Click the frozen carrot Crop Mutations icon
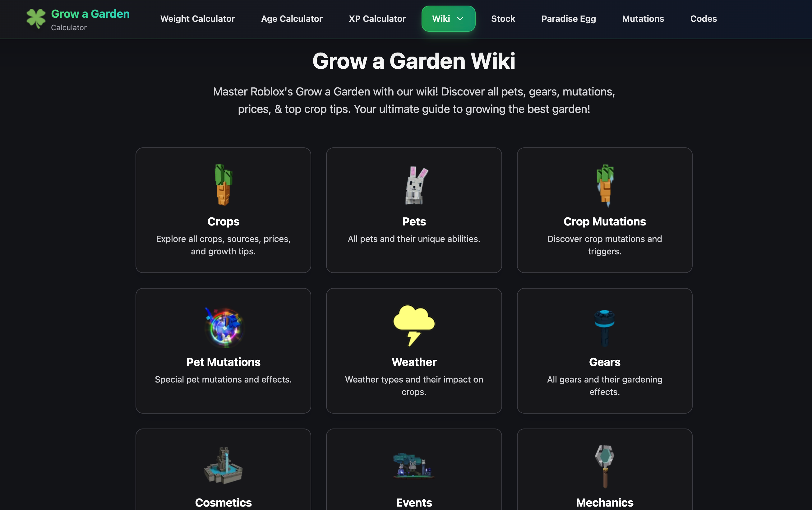Image resolution: width=812 pixels, height=510 pixels. pos(605,185)
